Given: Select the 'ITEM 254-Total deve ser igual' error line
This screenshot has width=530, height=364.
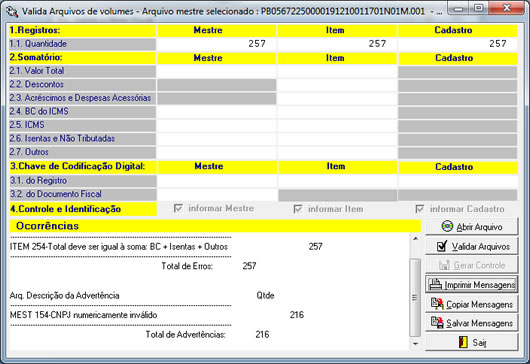Looking at the screenshot, I should [x=119, y=247].
